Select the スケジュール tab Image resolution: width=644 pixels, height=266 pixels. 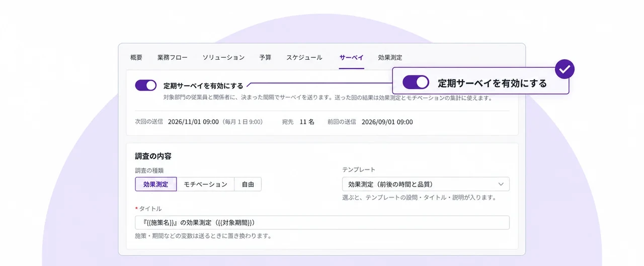304,57
